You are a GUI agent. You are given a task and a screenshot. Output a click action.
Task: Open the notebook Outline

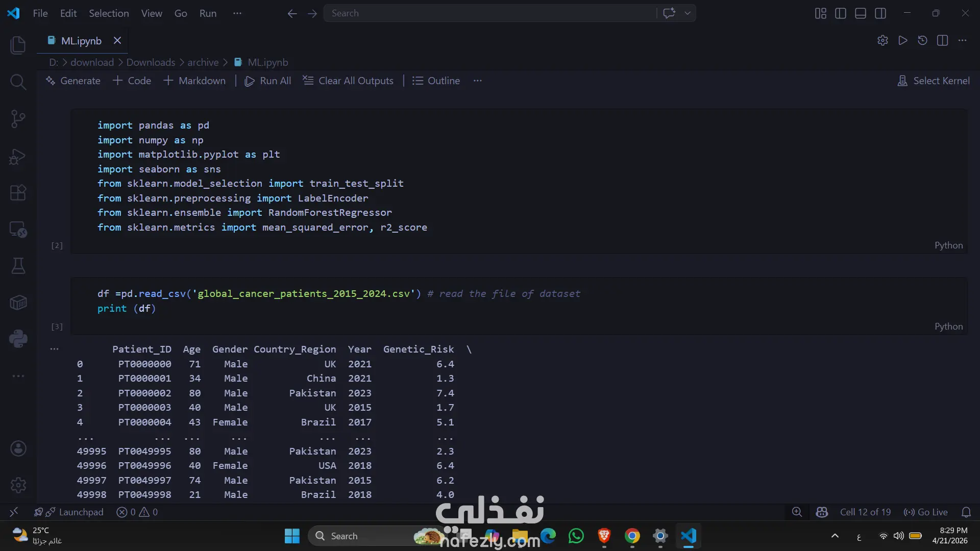(436, 81)
